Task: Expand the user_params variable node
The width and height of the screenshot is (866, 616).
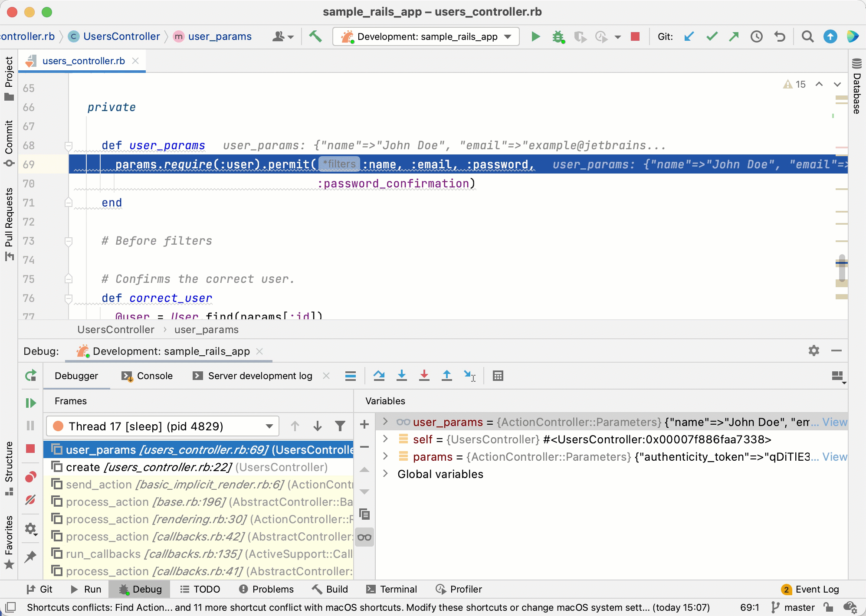Action: pyautogui.click(x=385, y=422)
